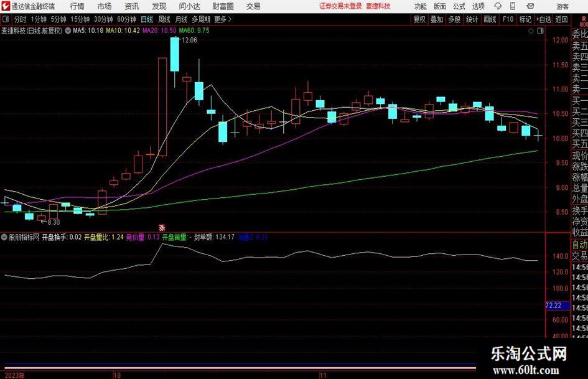The width and height of the screenshot is (588, 379).
Task: Open the 选项 menu
Action: point(478,6)
